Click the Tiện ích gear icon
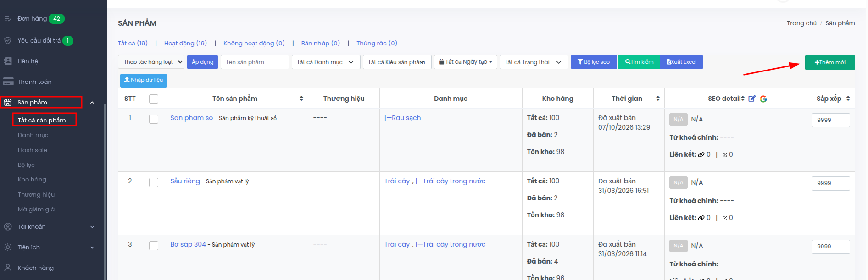This screenshot has width=868, height=280. (8, 247)
